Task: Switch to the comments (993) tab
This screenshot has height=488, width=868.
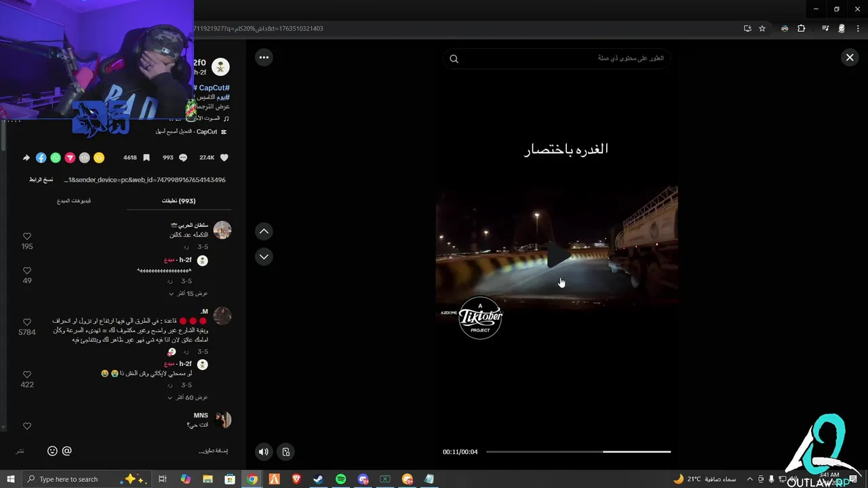Action: click(x=178, y=201)
